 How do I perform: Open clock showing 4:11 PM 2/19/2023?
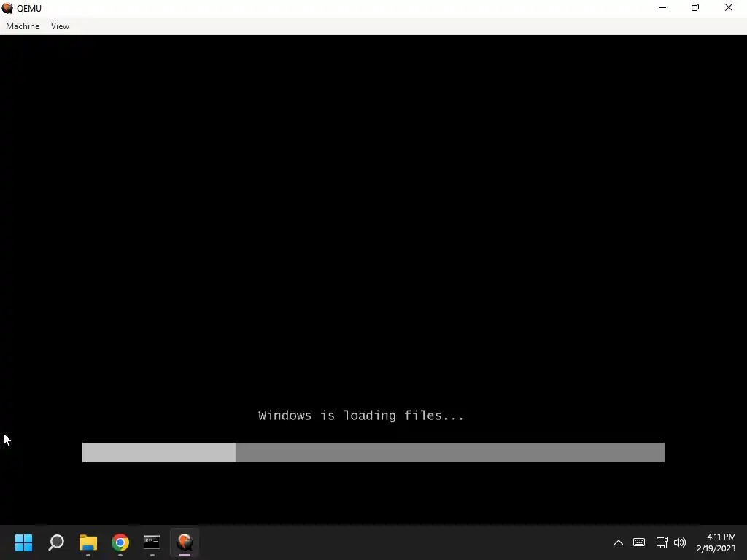pyautogui.click(x=716, y=542)
